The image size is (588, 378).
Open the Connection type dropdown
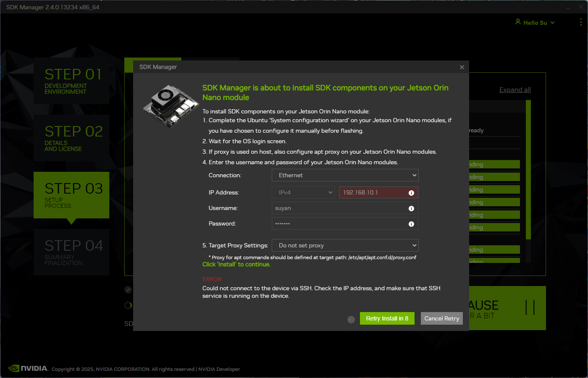pyautogui.click(x=345, y=175)
